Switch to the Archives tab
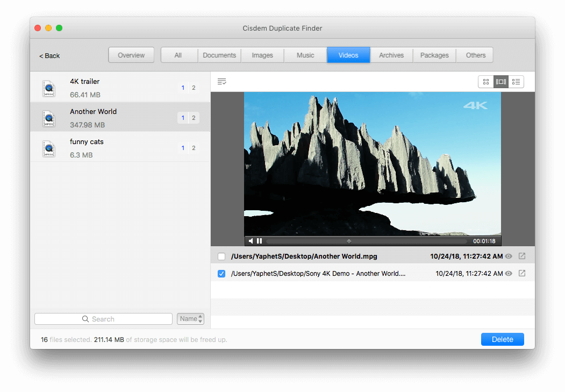The image size is (565, 392). point(391,55)
